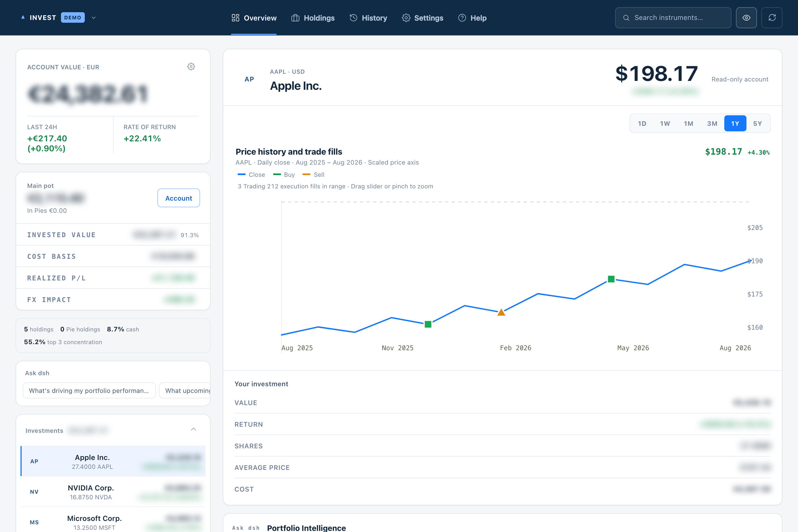Image resolution: width=798 pixels, height=532 pixels.
Task: Click the Account button in Main pot
Action: [178, 198]
